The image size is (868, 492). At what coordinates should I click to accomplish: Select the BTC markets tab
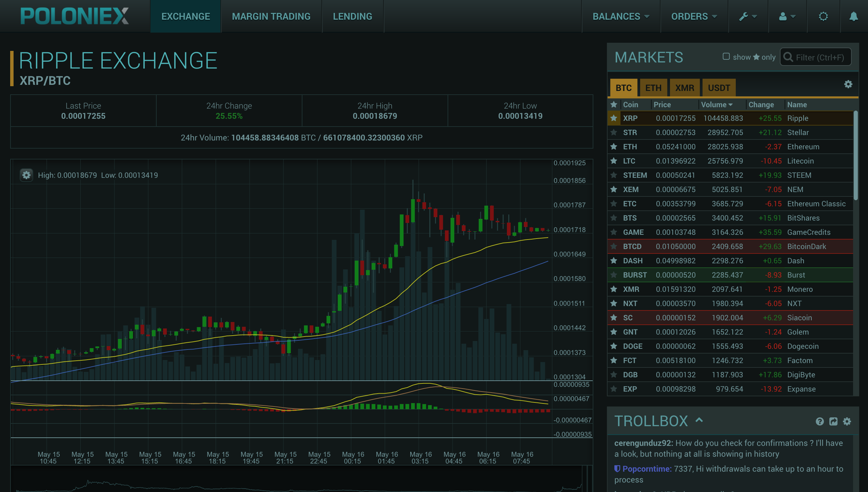tap(624, 88)
